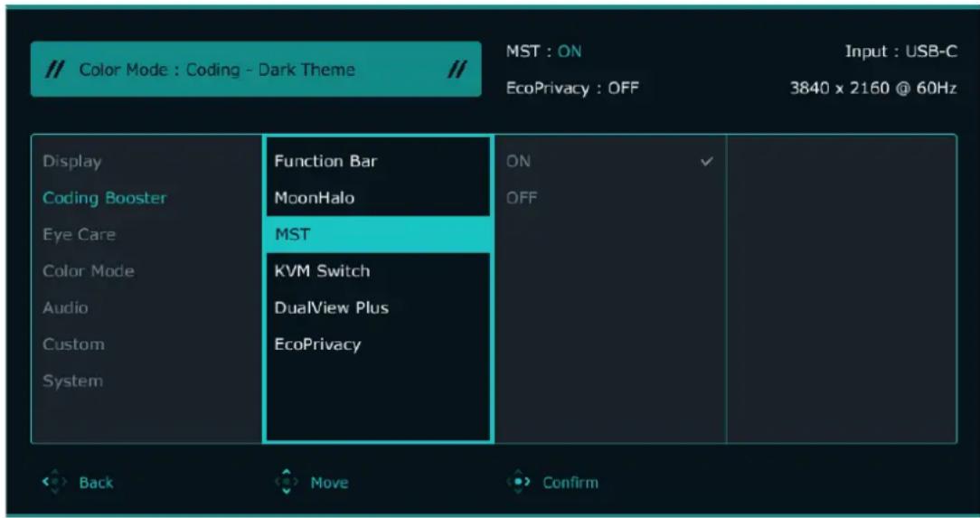
Task: Open the Color Mode menu category
Action: click(88, 271)
